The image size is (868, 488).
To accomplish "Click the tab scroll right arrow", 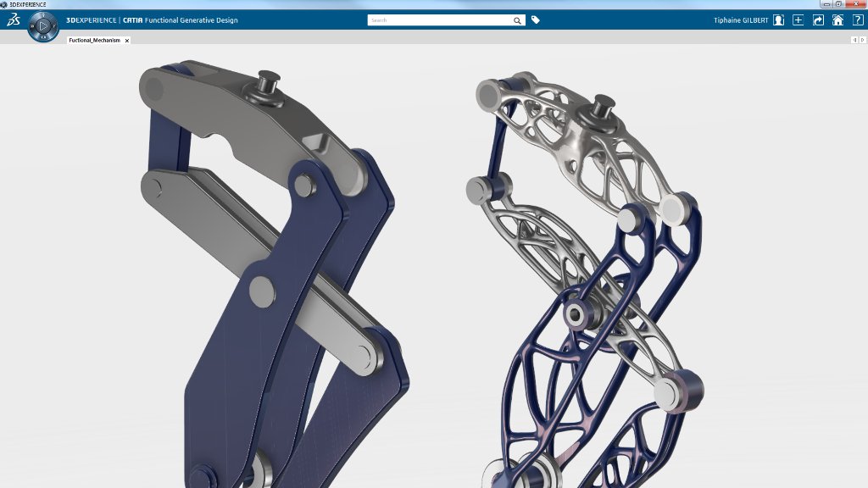I will (862, 40).
